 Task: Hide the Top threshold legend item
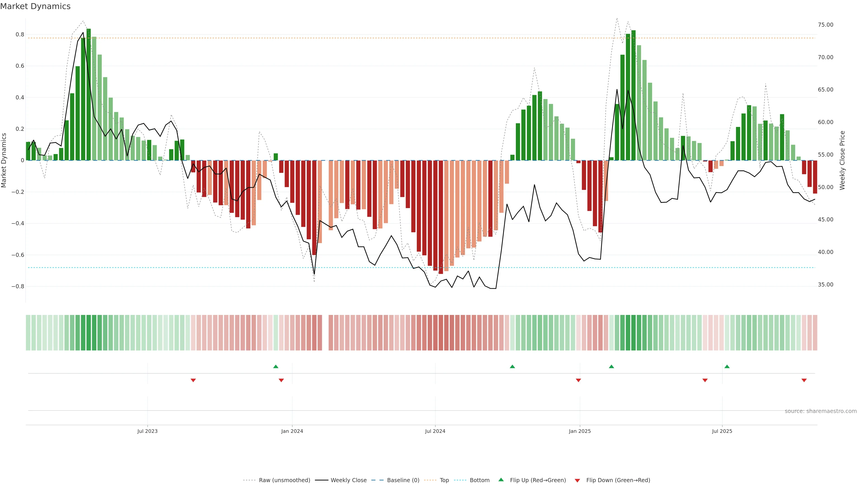coord(444,480)
